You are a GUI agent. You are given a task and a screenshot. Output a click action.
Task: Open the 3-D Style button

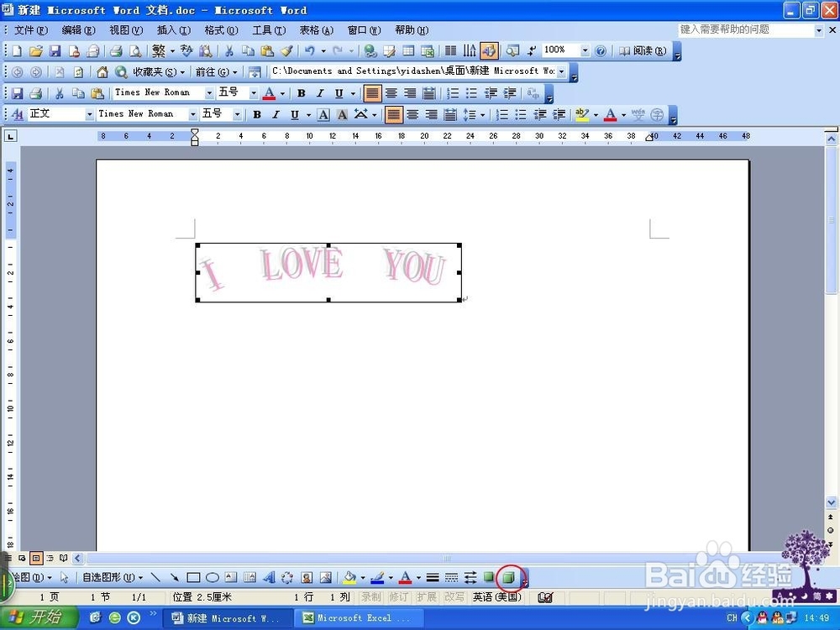pyautogui.click(x=509, y=578)
